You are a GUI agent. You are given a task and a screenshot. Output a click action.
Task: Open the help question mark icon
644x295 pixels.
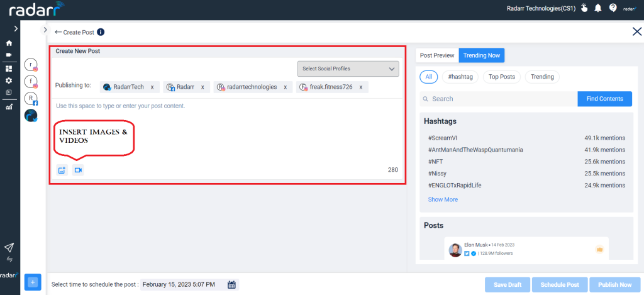pos(613,8)
